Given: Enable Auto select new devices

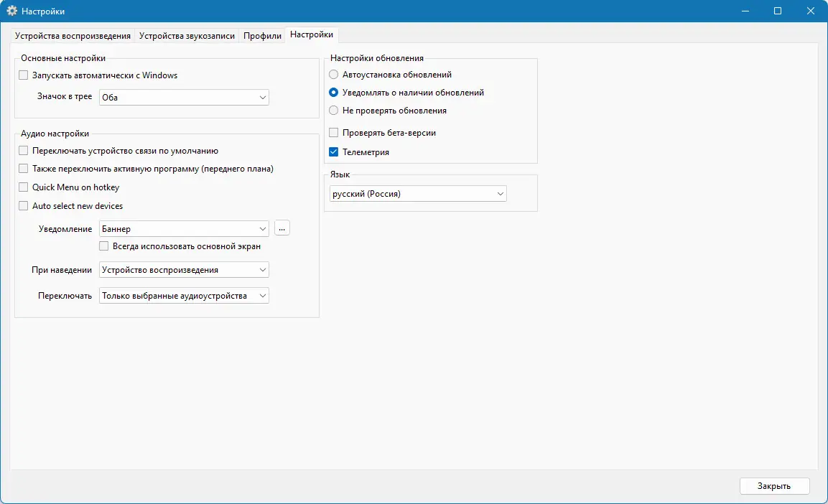Looking at the screenshot, I should (x=23, y=206).
